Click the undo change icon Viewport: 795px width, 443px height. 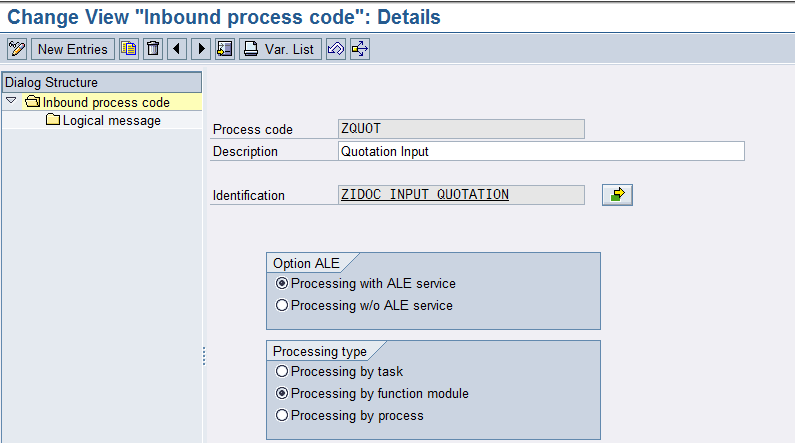pyautogui.click(x=336, y=49)
